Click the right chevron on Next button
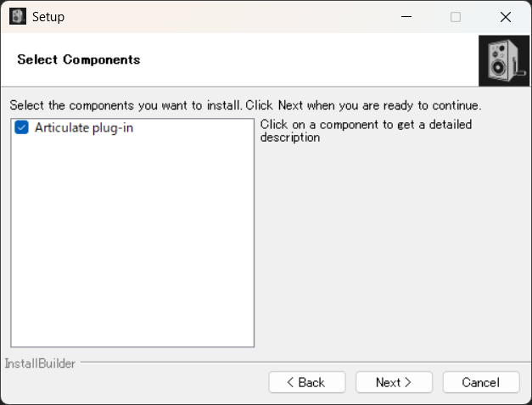The image size is (532, 405). (407, 383)
